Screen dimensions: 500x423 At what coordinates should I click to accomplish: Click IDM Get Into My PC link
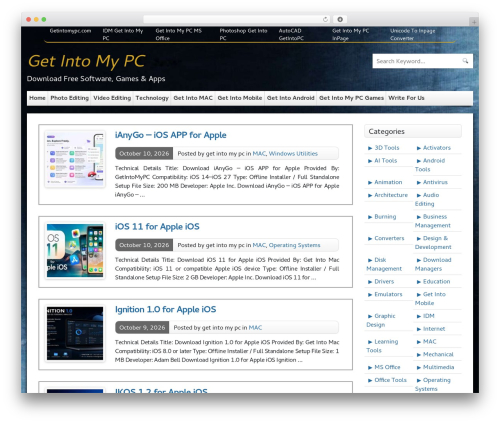pos(123,34)
